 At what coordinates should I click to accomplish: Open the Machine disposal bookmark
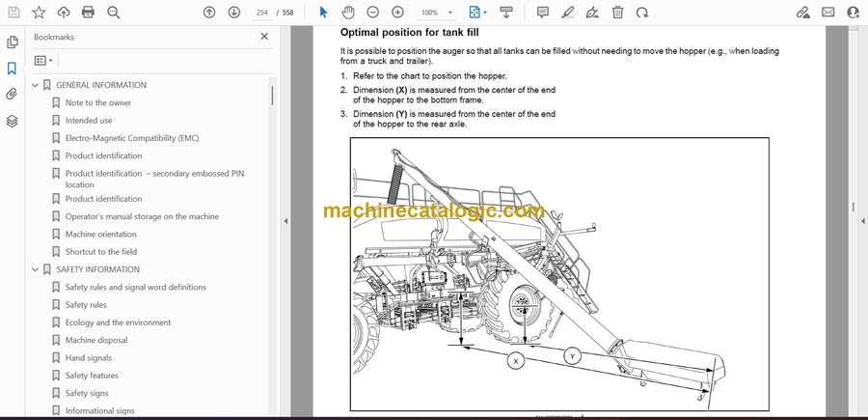(96, 340)
